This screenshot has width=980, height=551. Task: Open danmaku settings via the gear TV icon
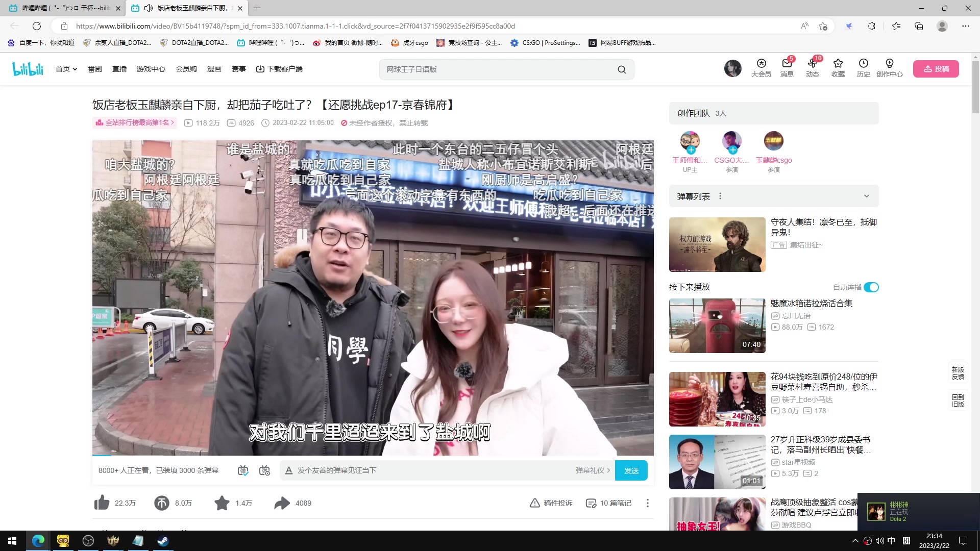click(x=265, y=470)
